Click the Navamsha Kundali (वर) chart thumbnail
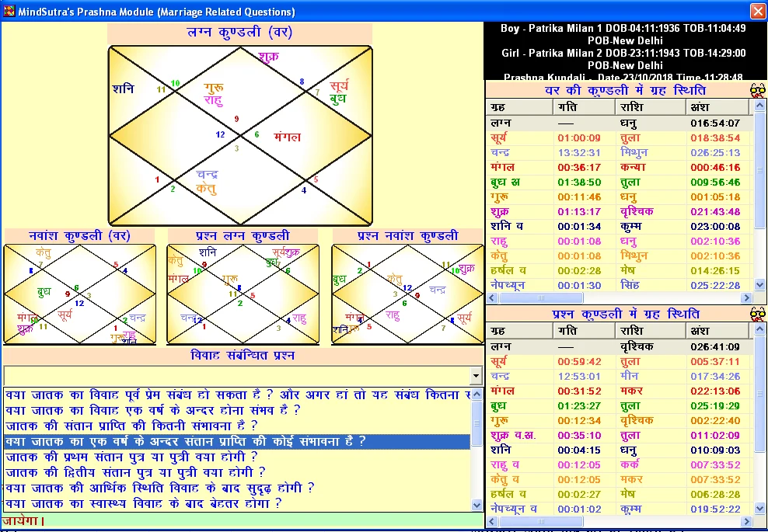Screen dimensions: 768x532 coord(80,294)
